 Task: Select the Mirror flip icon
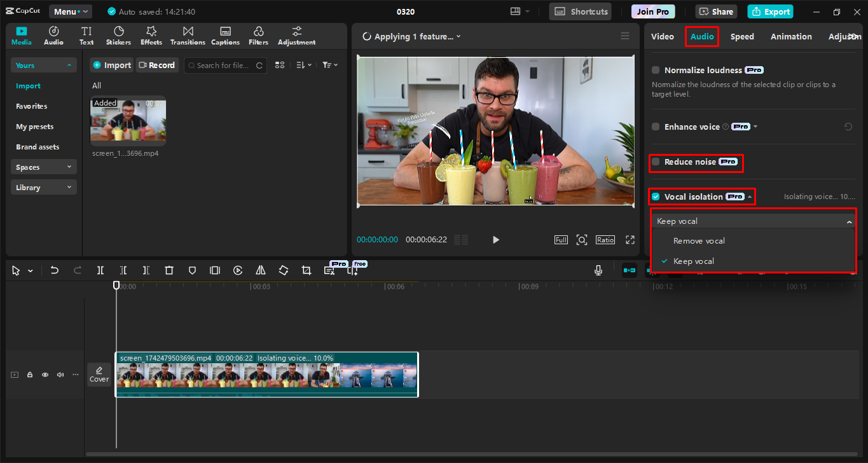(x=260, y=270)
